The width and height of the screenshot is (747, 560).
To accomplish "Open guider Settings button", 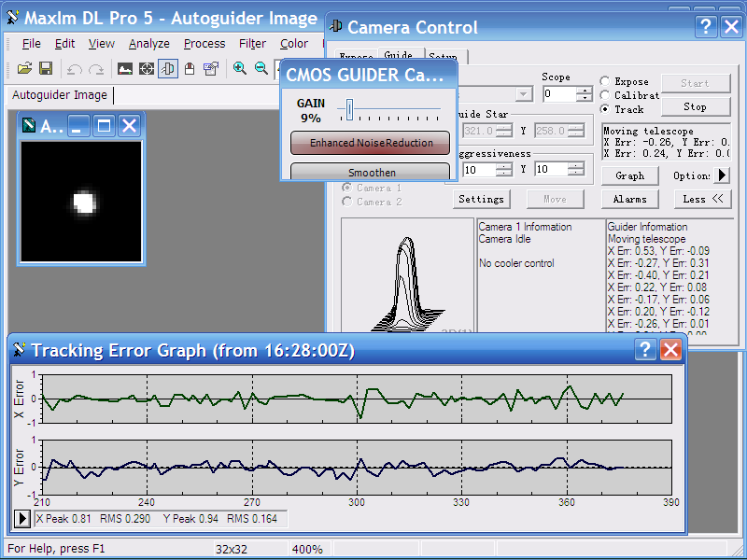I will pos(481,199).
